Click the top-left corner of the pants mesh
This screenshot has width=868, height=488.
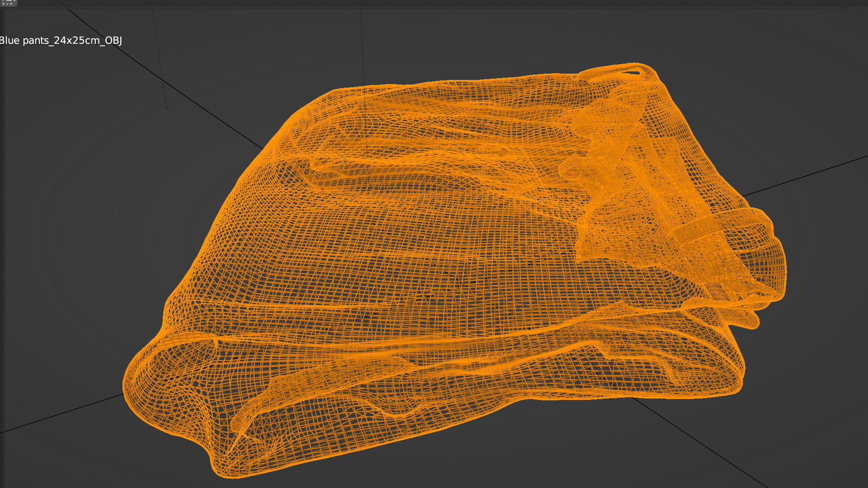point(335,92)
